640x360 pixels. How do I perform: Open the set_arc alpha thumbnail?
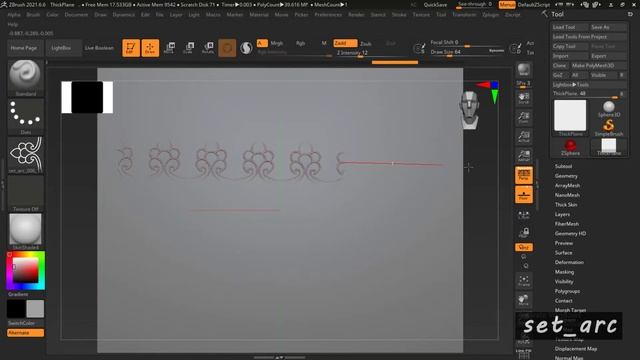[x=25, y=155]
